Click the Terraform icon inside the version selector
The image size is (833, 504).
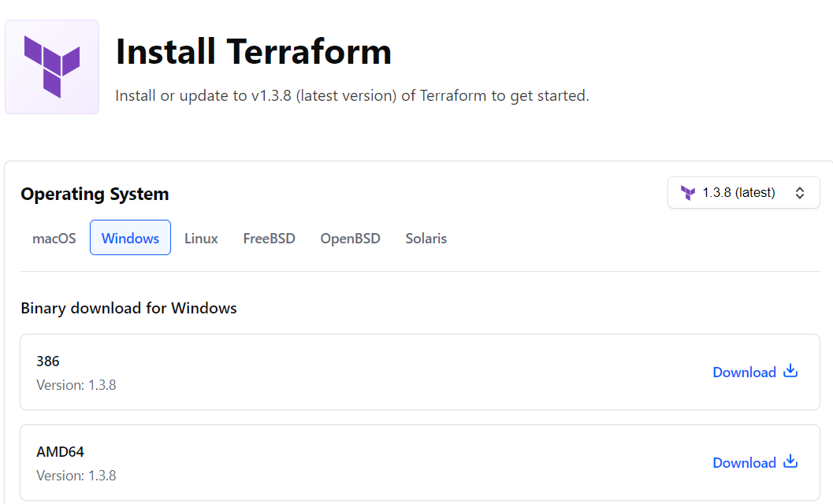point(688,192)
